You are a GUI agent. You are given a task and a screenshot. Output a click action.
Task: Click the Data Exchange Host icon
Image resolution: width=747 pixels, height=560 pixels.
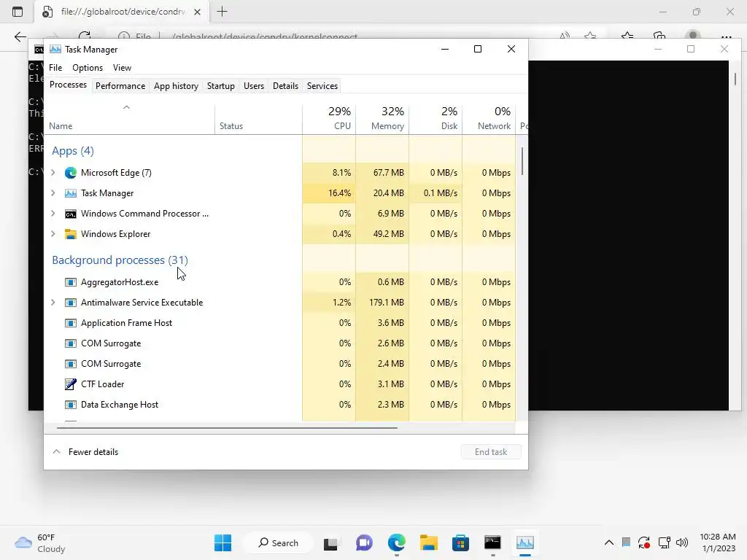[71, 405]
